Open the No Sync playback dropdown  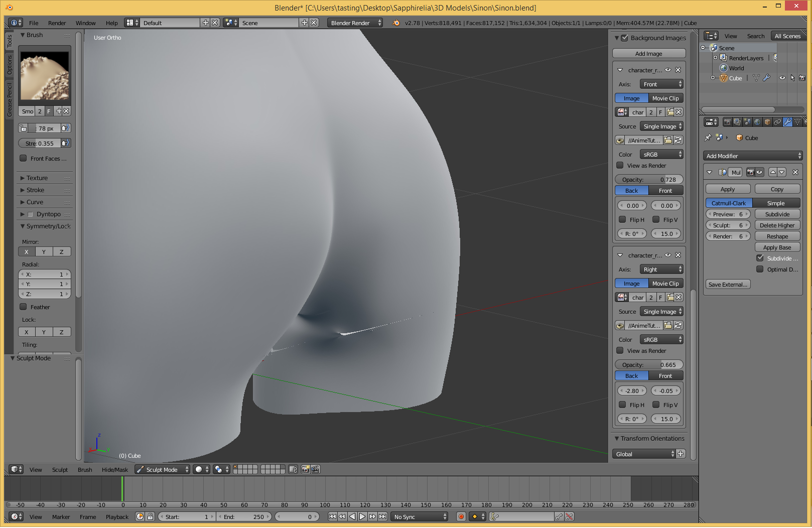pos(420,516)
